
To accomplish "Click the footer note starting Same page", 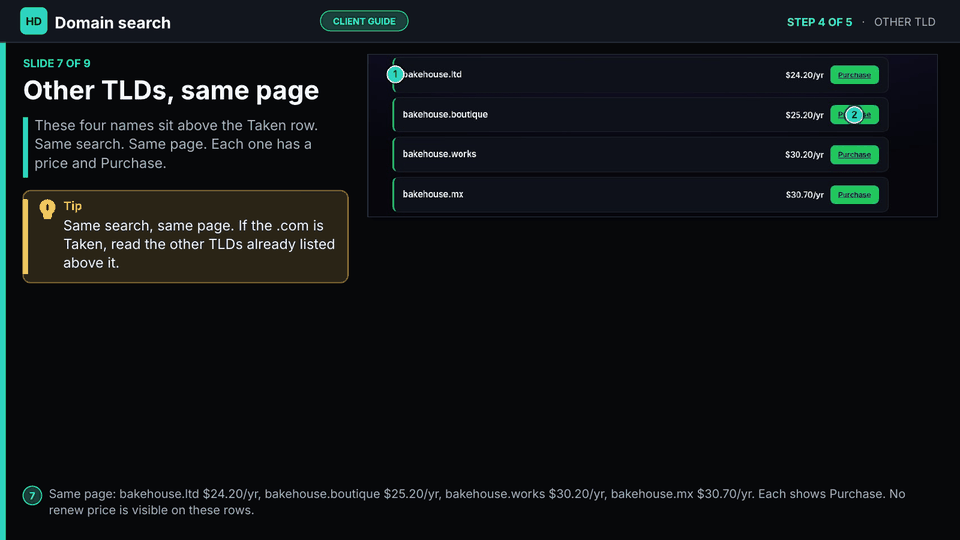I will pos(477,502).
